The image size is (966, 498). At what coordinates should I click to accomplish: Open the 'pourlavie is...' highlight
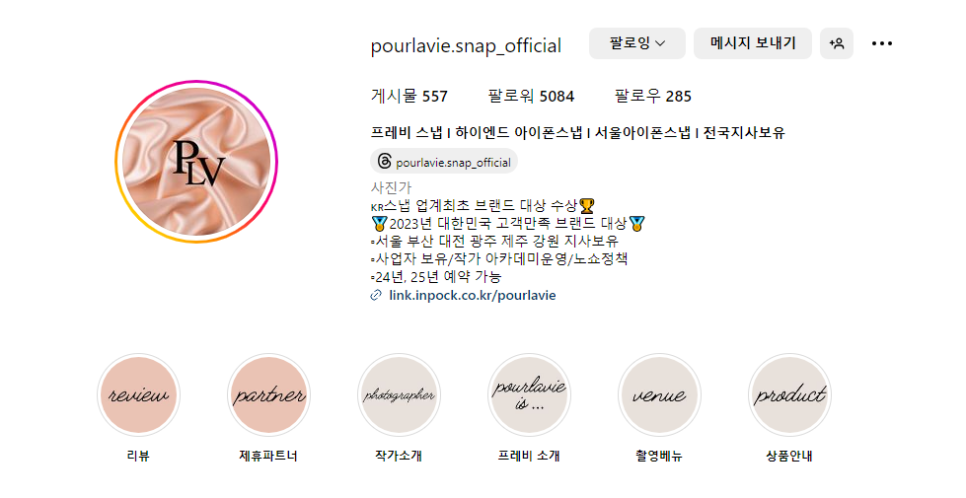(x=529, y=395)
